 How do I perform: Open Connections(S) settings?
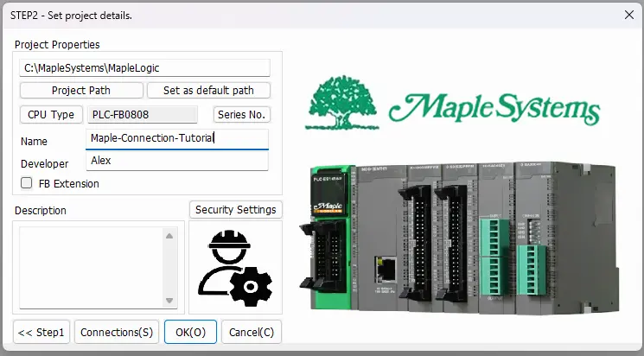(117, 332)
